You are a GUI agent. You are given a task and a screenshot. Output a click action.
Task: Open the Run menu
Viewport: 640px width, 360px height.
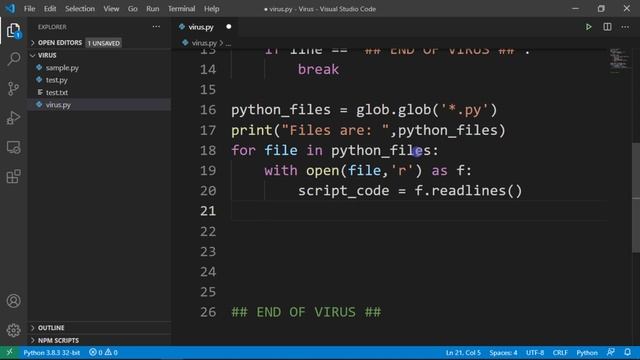[153, 9]
